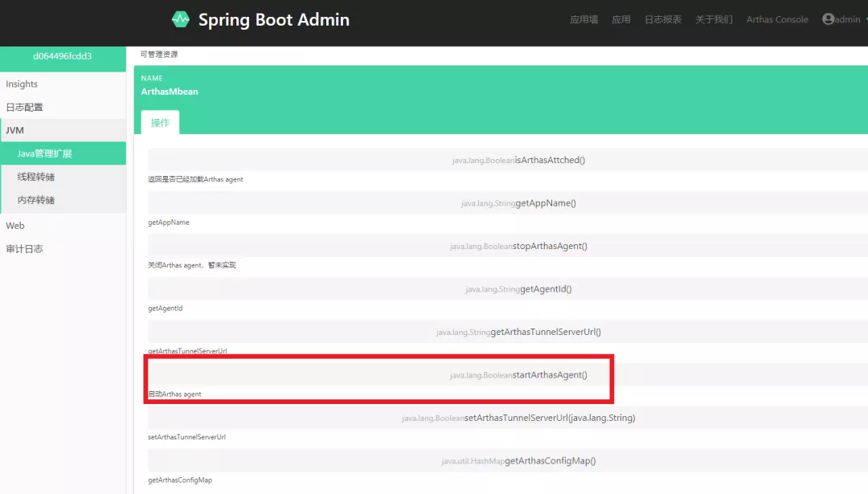868x494 pixels.
Task: Open 日志配置 in the sidebar
Action: (24, 108)
